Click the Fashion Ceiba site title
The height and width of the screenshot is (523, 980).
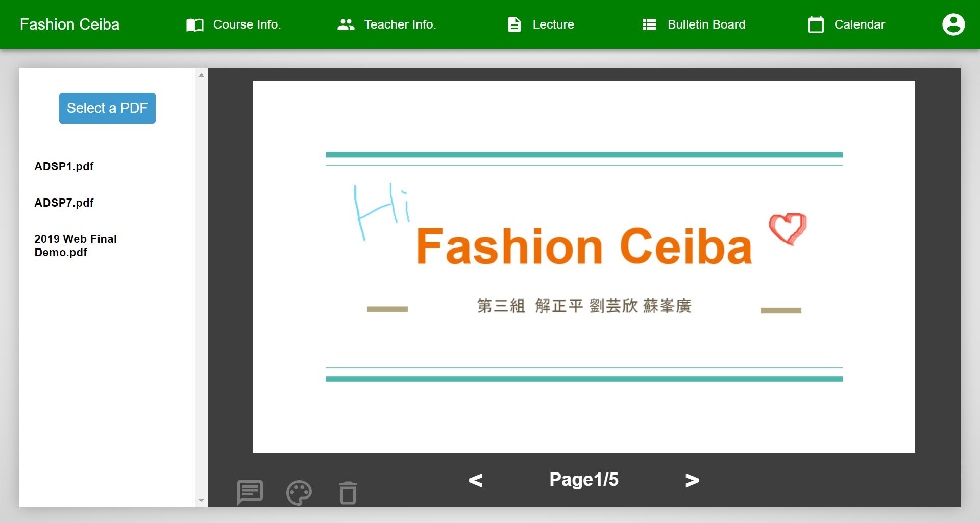coord(69,24)
